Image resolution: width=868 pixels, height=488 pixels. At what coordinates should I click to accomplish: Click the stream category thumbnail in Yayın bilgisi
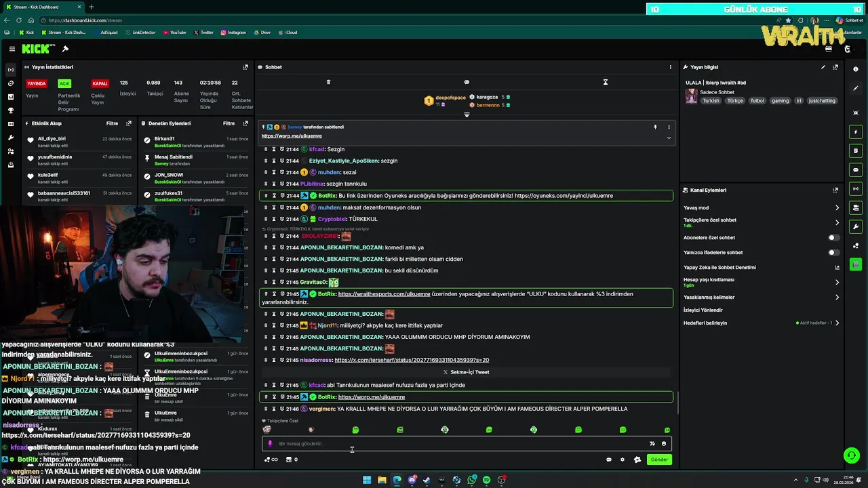pyautogui.click(x=691, y=97)
